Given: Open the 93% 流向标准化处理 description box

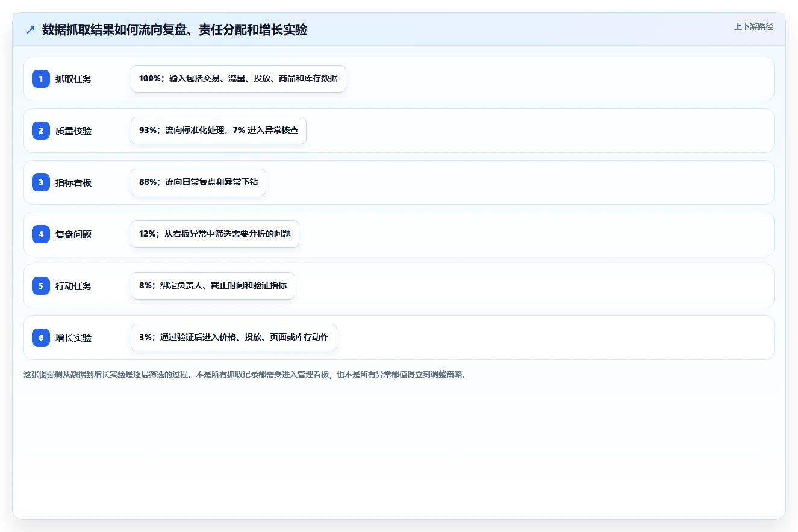Looking at the screenshot, I should point(219,131).
